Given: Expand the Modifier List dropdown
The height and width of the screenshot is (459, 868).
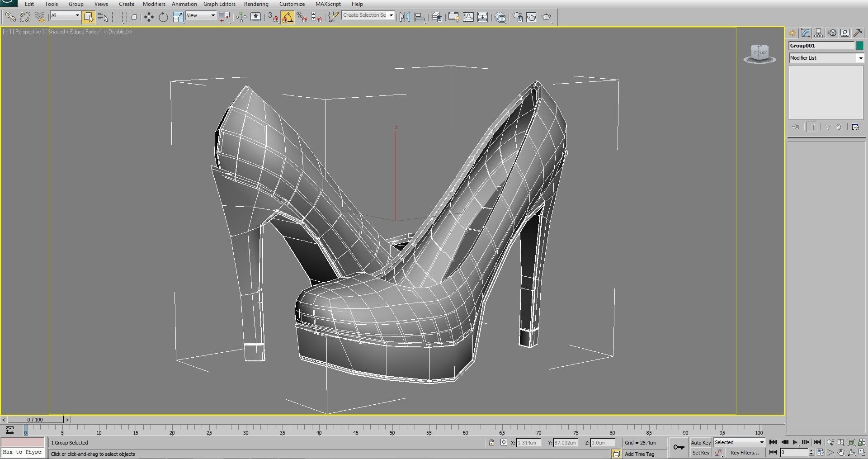Looking at the screenshot, I should 860,58.
